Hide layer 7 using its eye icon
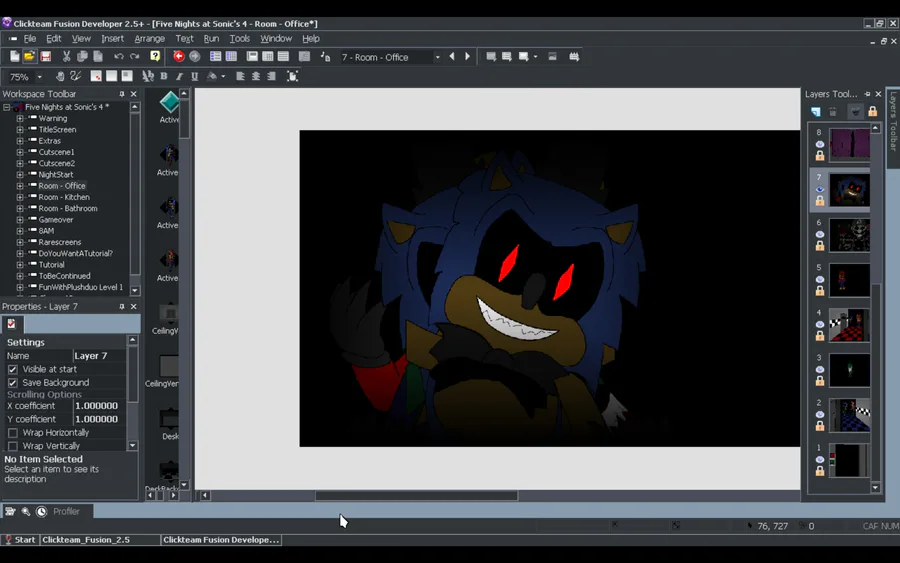The height and width of the screenshot is (563, 900). point(820,189)
